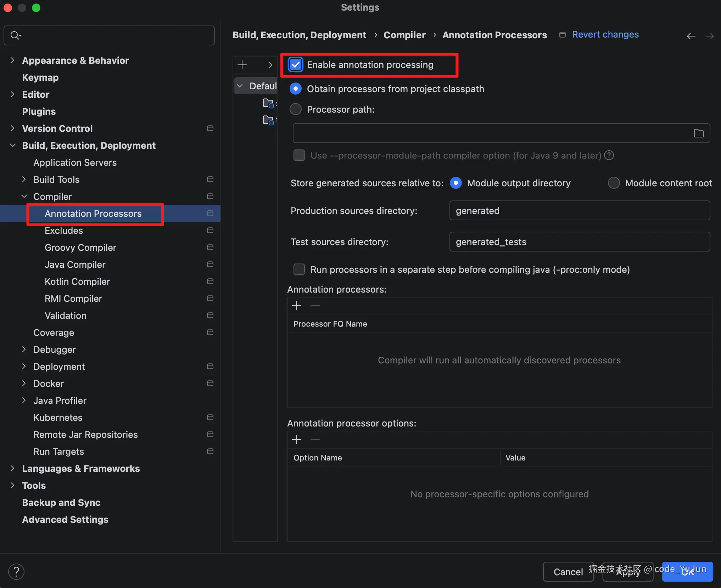The width and height of the screenshot is (721, 588).
Task: Open Java Compiler settings page
Action: (x=75, y=264)
